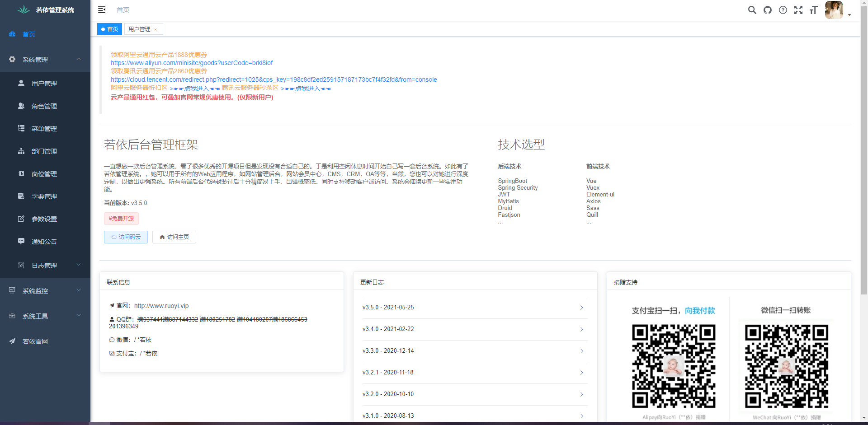The image size is (868, 425).
Task: Click the 访问主页 button
Action: click(x=174, y=237)
